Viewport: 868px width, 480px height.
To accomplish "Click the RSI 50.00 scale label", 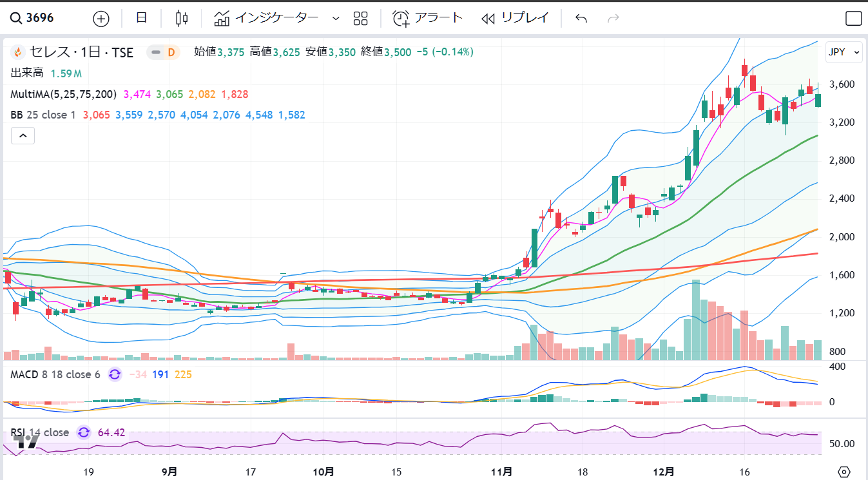I will click(x=842, y=444).
